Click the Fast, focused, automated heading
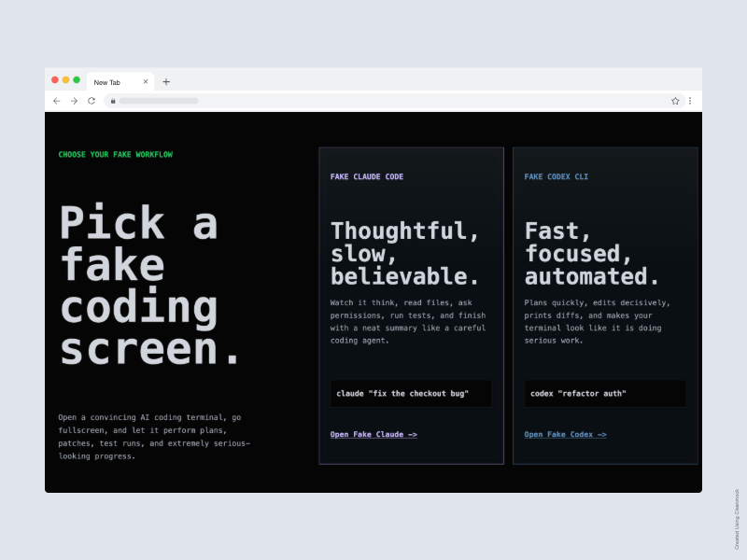The width and height of the screenshot is (747, 560). tap(592, 253)
